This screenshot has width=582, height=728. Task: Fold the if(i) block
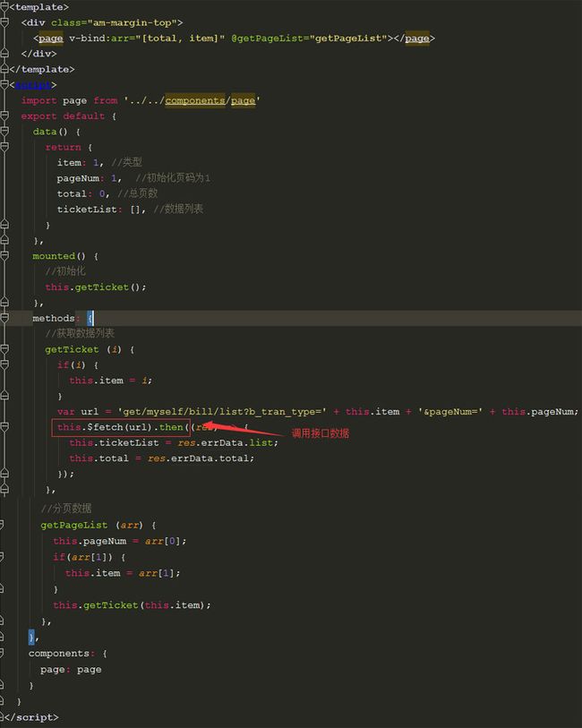[x=4, y=365]
